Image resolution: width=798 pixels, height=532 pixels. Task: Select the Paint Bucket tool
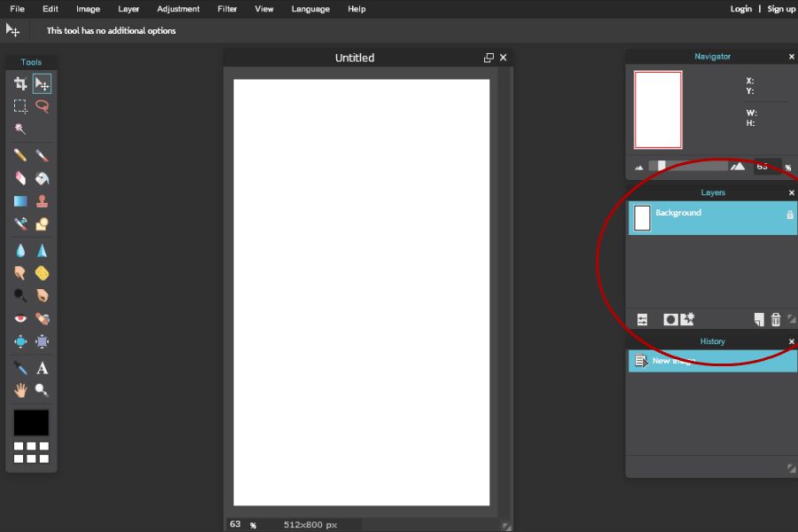click(43, 178)
